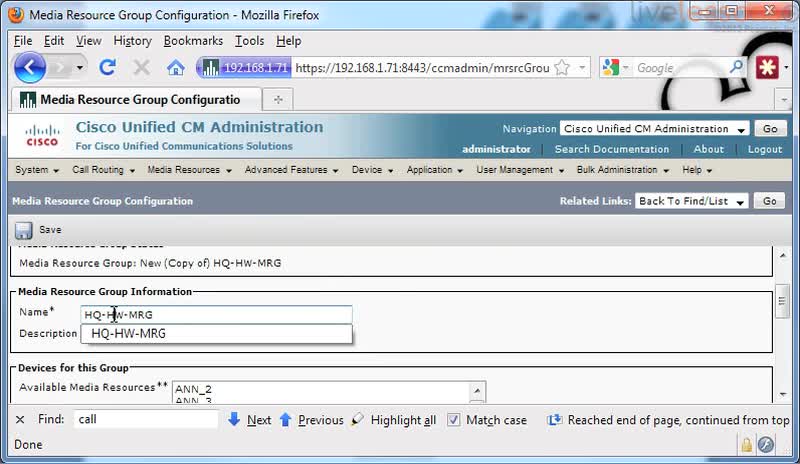Viewport: 800px width, 464px height.
Task: Open the Search Documentation link
Action: tap(612, 149)
